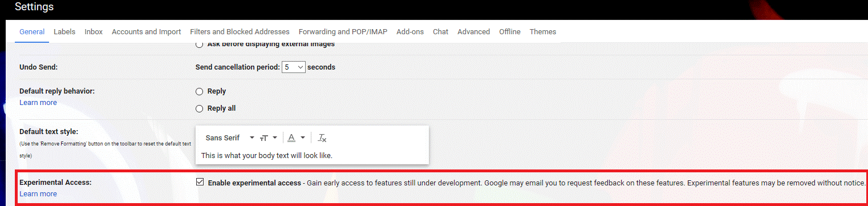Viewport: 868px width, 206px height.
Task: Open Filters and Blocked Addresses tab
Action: coord(240,32)
